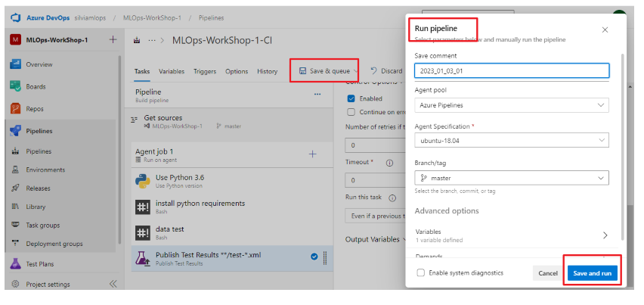
Task: Click the Save comment input field
Action: click(x=512, y=70)
